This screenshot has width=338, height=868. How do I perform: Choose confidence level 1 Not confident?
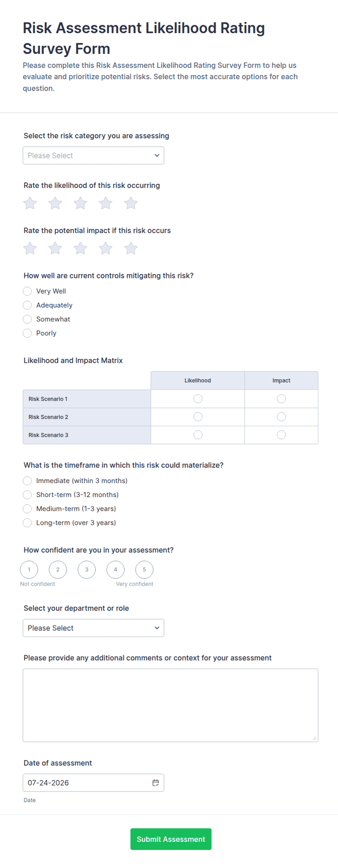[x=29, y=570]
